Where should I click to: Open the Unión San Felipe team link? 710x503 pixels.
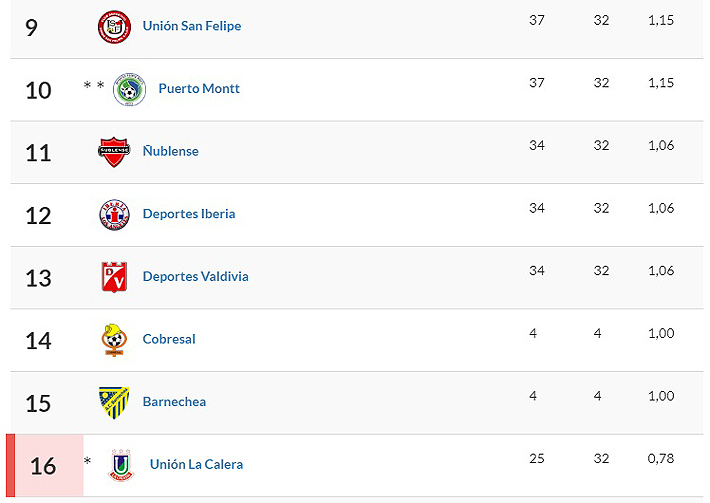[192, 26]
